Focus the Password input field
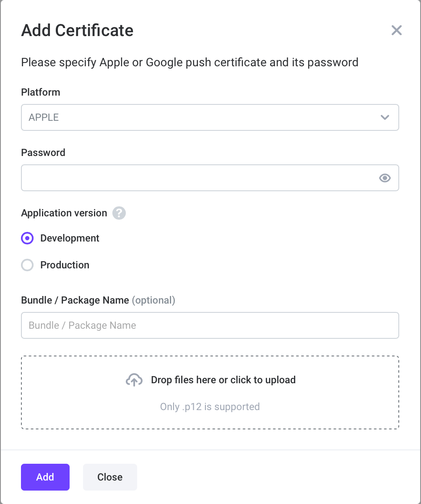 point(197,178)
